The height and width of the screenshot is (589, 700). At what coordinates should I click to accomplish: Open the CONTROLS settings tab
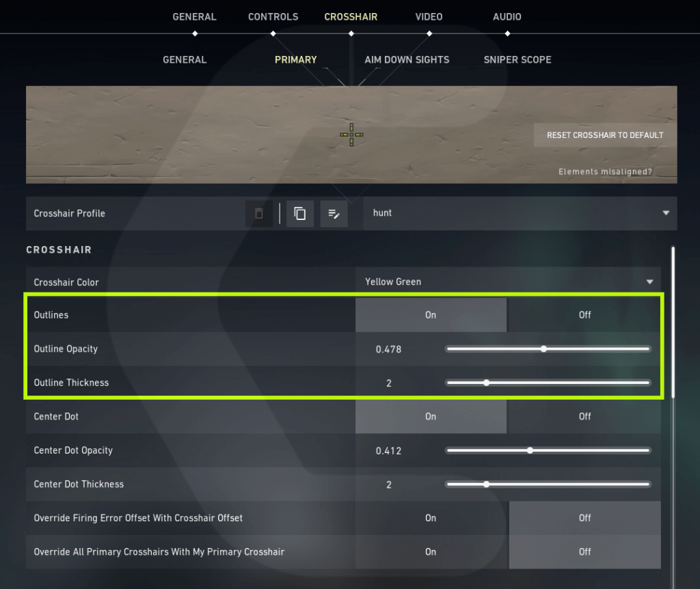pos(273,16)
